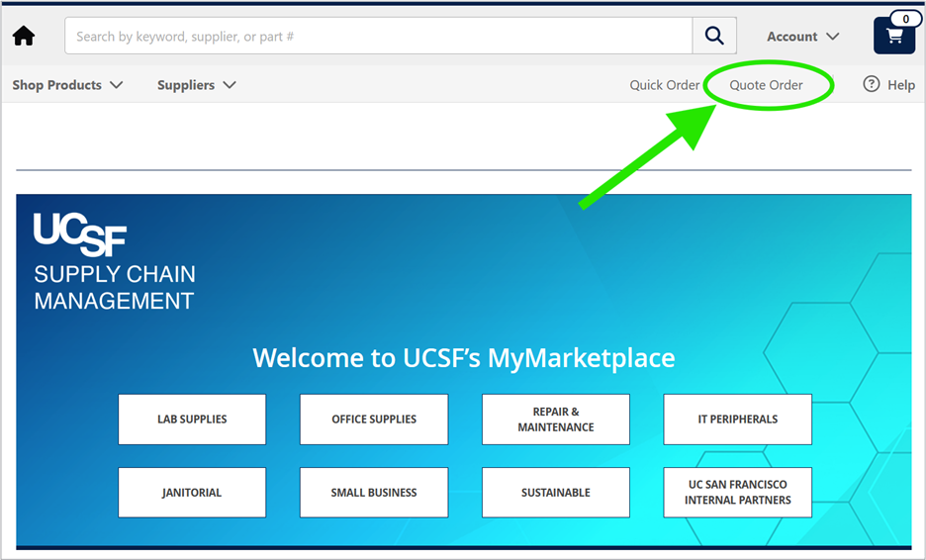Open the IT Peripherals category
The height and width of the screenshot is (560, 926).
738,420
